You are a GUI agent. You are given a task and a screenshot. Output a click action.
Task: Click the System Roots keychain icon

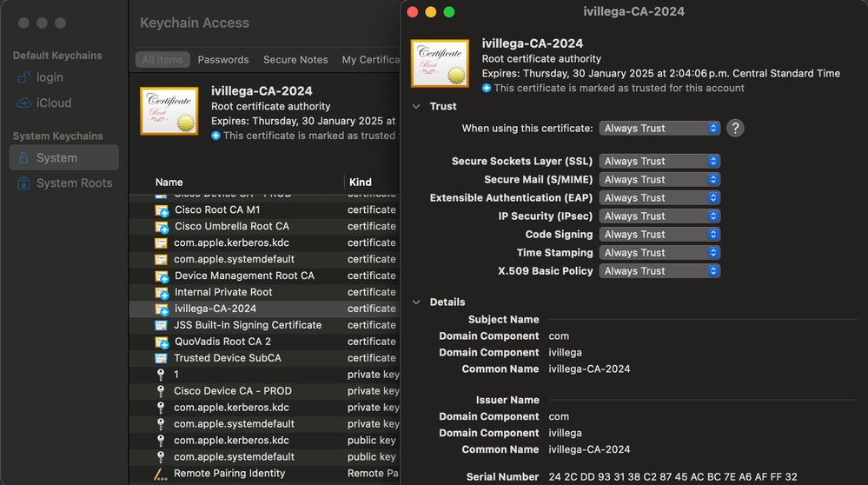coord(23,183)
